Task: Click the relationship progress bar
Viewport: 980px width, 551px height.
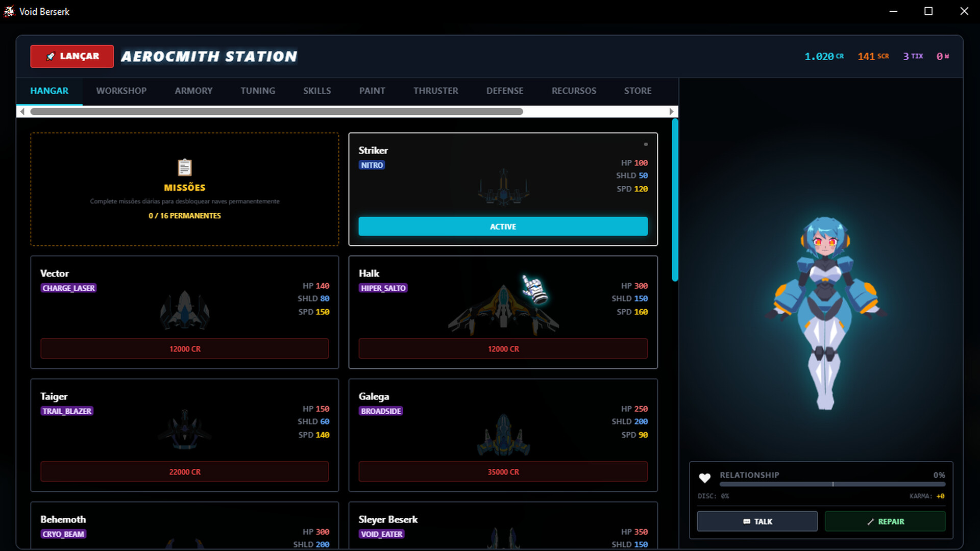Action: pos(832,484)
